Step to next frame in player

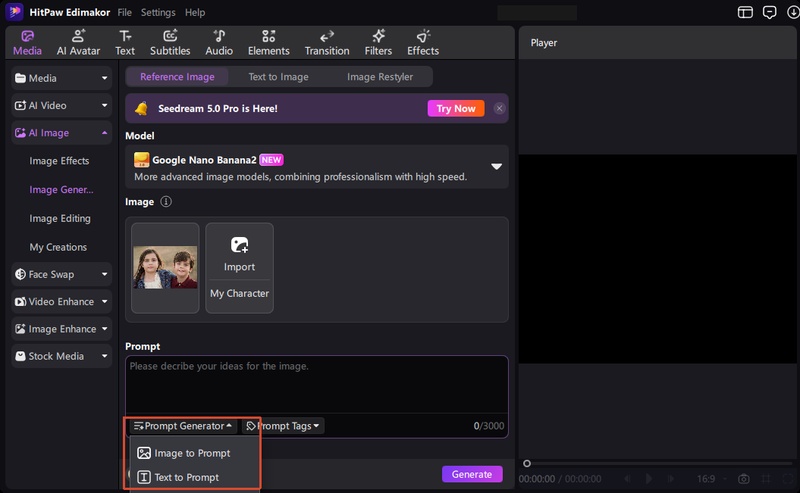pos(671,479)
